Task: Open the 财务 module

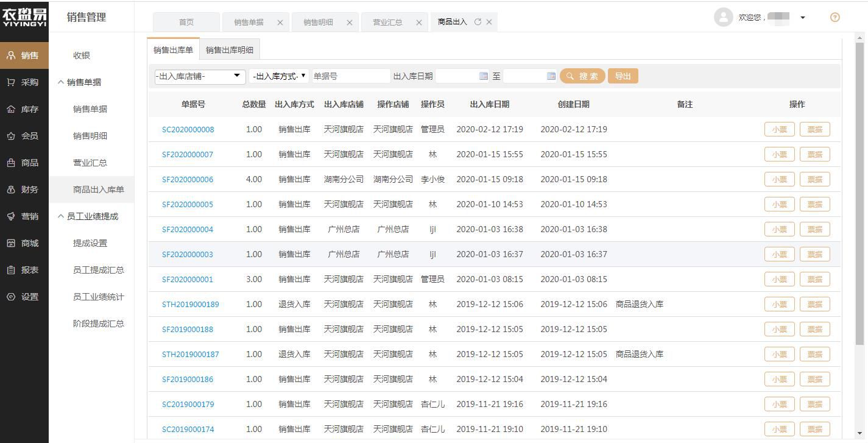Action: (x=24, y=189)
